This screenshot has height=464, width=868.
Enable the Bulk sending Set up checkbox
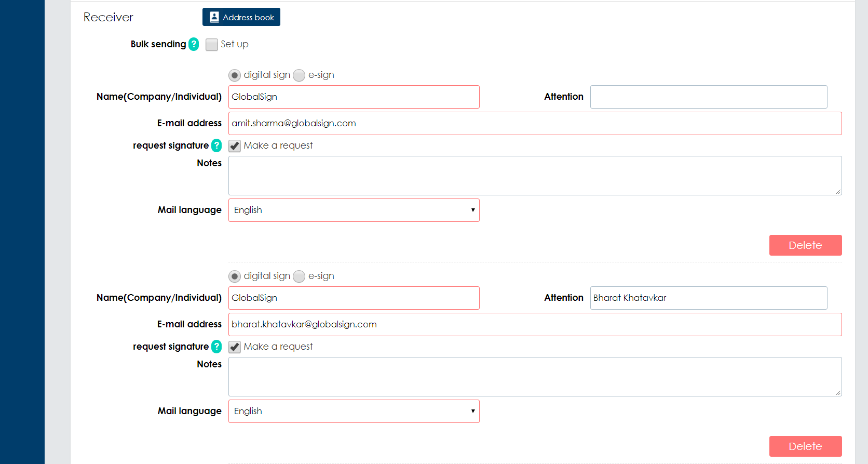211,45
